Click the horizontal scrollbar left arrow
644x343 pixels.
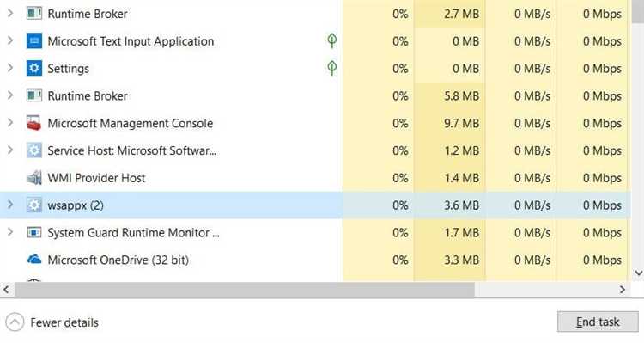(x=6, y=290)
